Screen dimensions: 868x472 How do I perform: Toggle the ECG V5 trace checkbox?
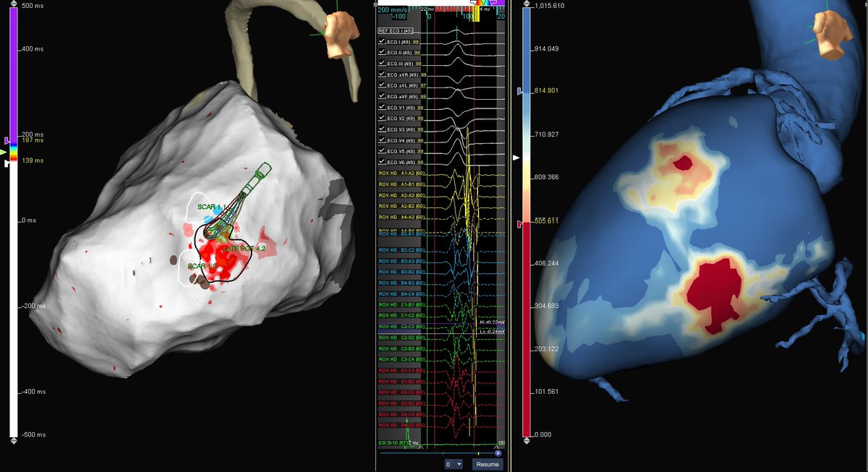(x=382, y=152)
